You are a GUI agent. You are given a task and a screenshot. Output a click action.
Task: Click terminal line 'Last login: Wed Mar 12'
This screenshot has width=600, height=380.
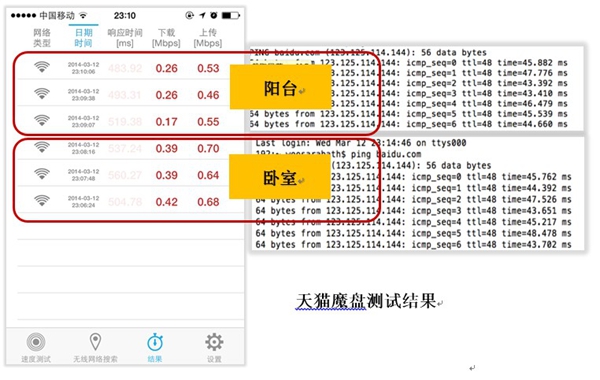coord(360,143)
